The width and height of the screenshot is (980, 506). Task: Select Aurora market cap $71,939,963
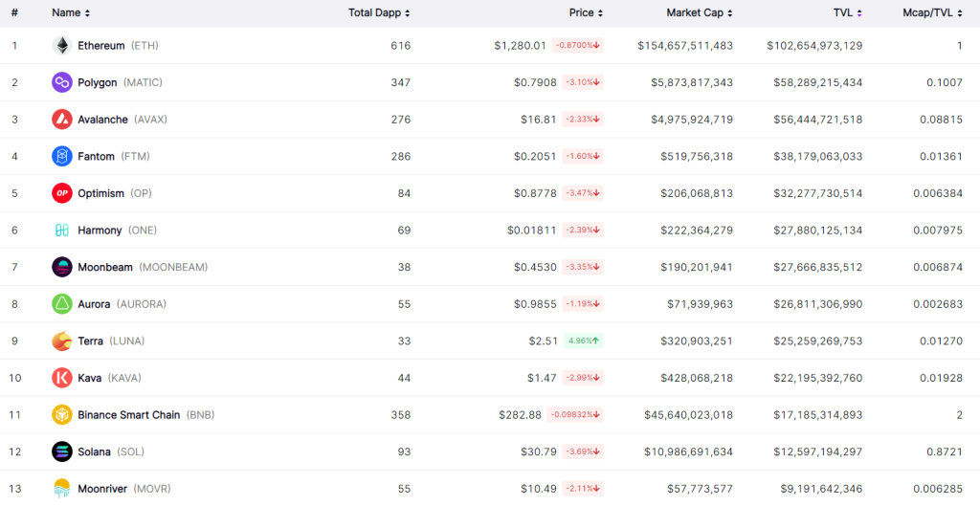(x=701, y=303)
